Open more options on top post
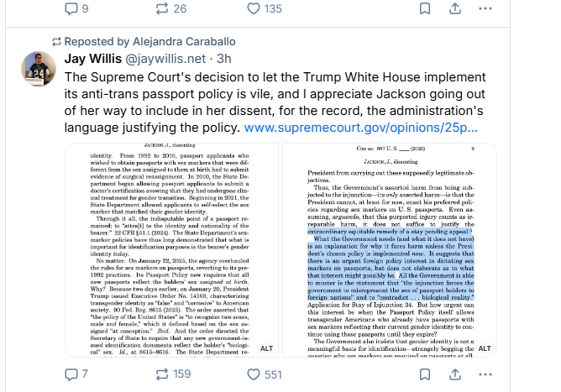561x392 pixels. (x=485, y=8)
